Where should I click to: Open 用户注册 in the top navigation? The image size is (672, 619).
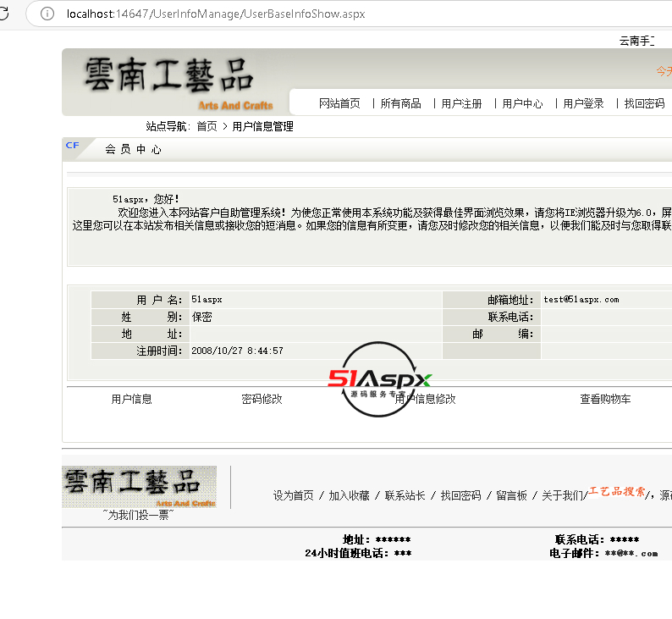pos(461,103)
